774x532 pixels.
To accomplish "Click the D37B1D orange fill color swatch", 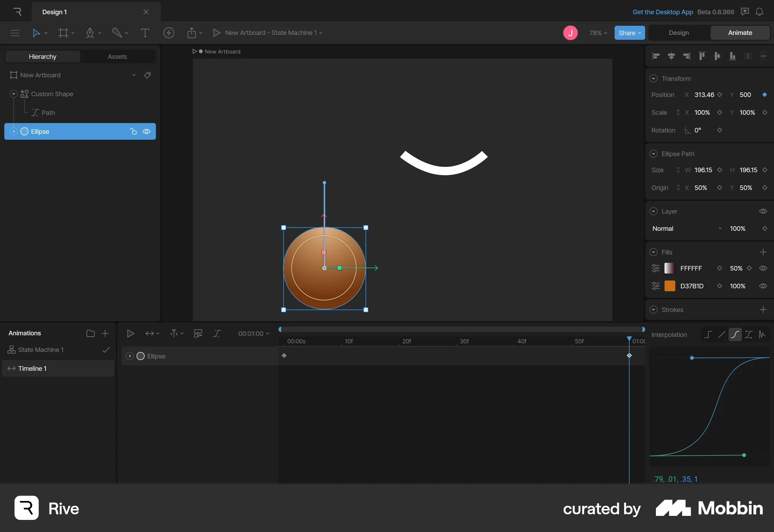I will [x=670, y=286].
